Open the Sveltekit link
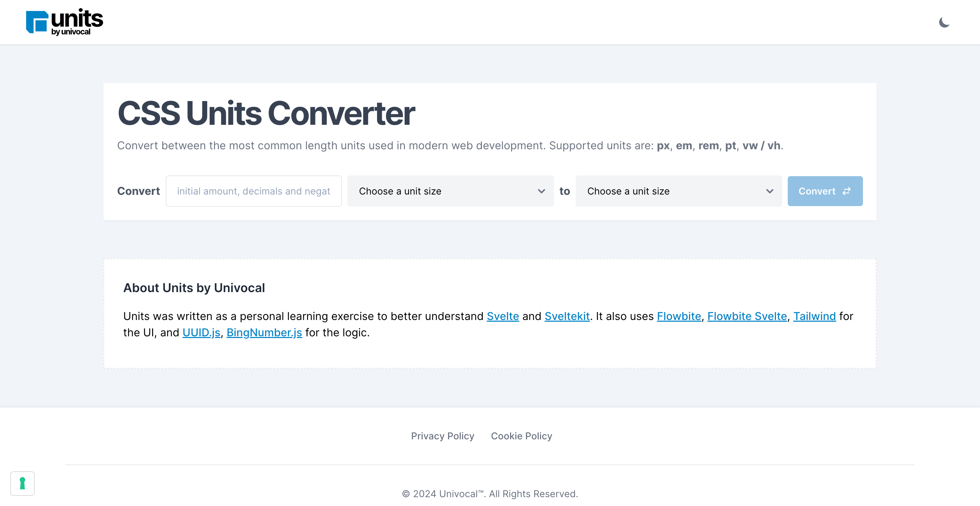Screen dimensions: 980x506 [567, 316]
